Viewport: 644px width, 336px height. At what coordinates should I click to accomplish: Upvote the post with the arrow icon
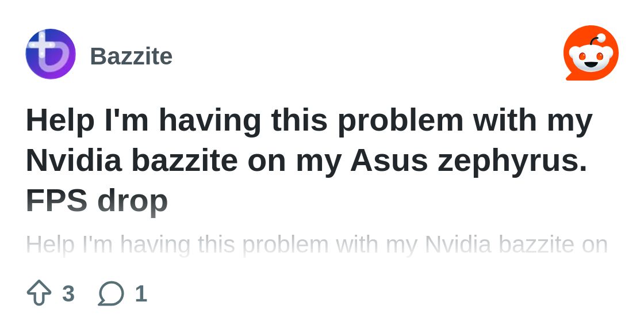(x=39, y=293)
